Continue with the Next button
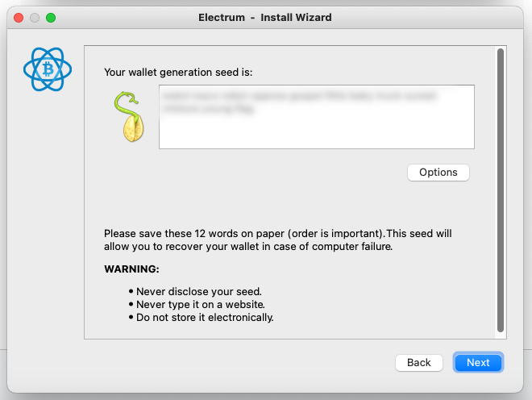 tap(478, 363)
